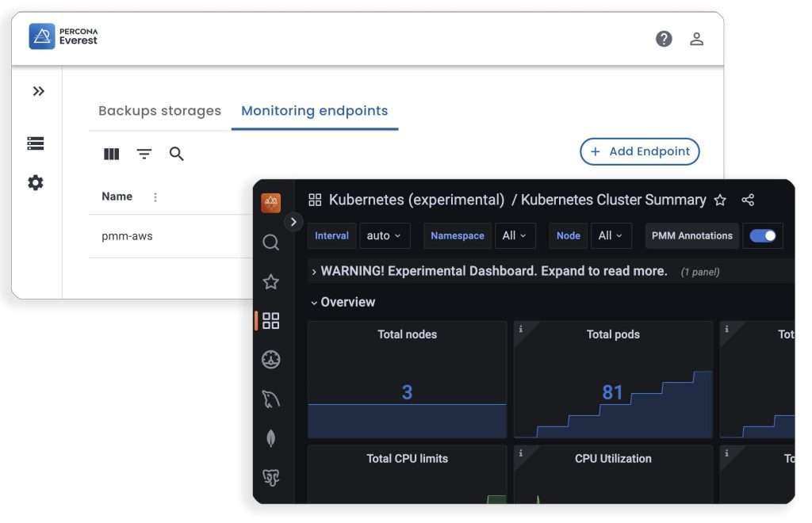Collapse the Overview section

point(343,302)
